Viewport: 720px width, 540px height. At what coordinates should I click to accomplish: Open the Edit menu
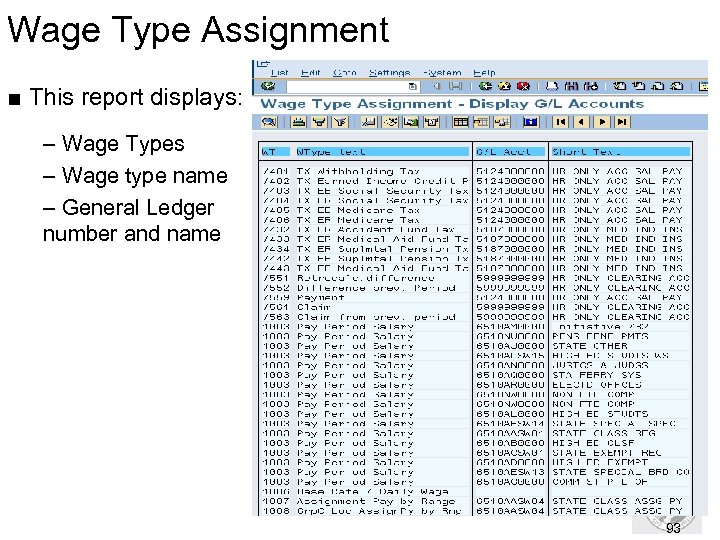coord(310,73)
